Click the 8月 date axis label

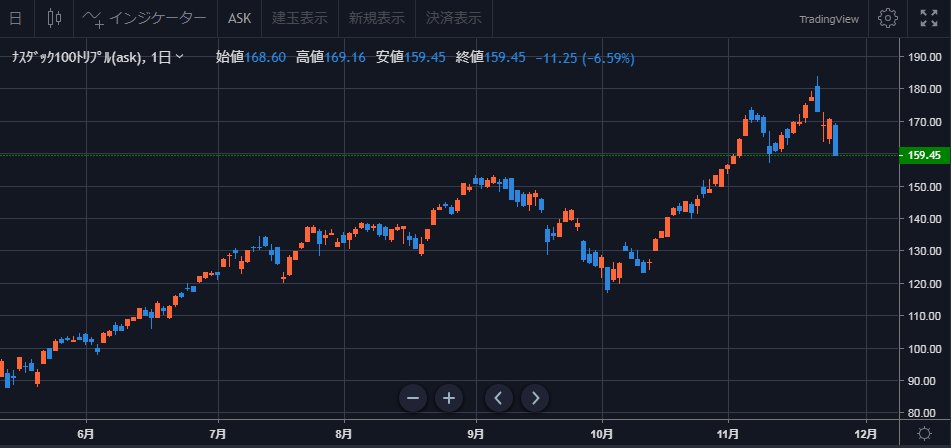pyautogui.click(x=344, y=433)
